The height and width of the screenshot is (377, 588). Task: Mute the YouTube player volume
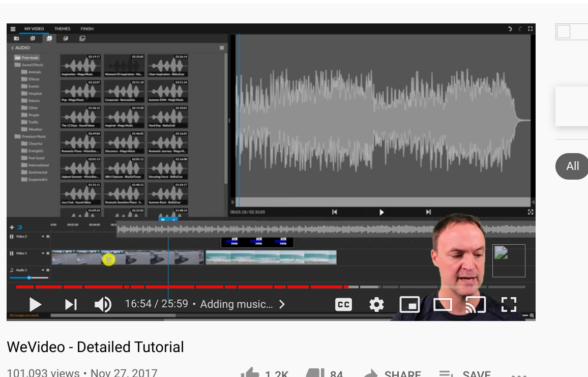point(103,305)
